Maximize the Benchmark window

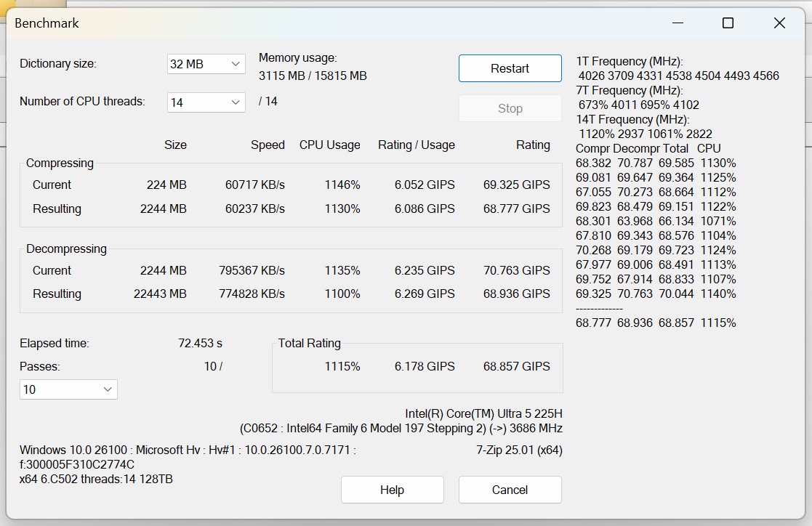(728, 23)
